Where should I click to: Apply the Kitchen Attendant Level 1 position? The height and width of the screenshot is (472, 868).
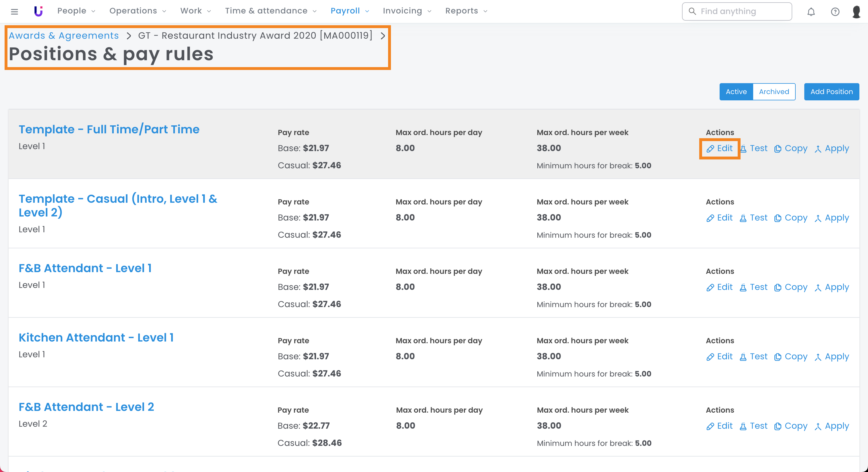[832, 356]
